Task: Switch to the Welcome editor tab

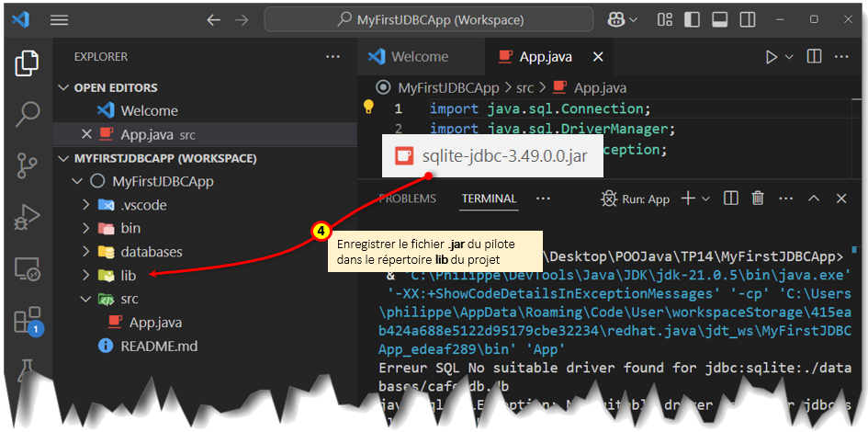Action: (x=419, y=57)
